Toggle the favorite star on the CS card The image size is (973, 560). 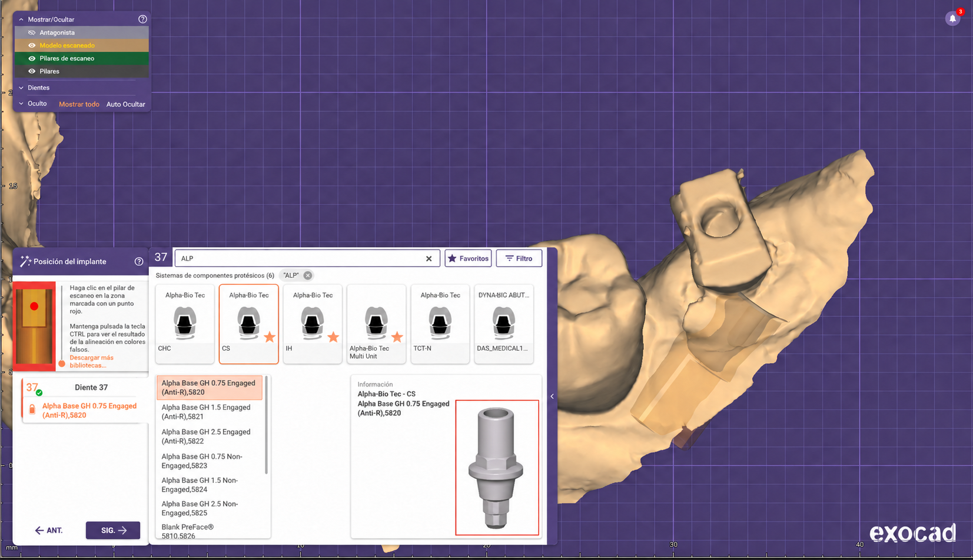270,337
